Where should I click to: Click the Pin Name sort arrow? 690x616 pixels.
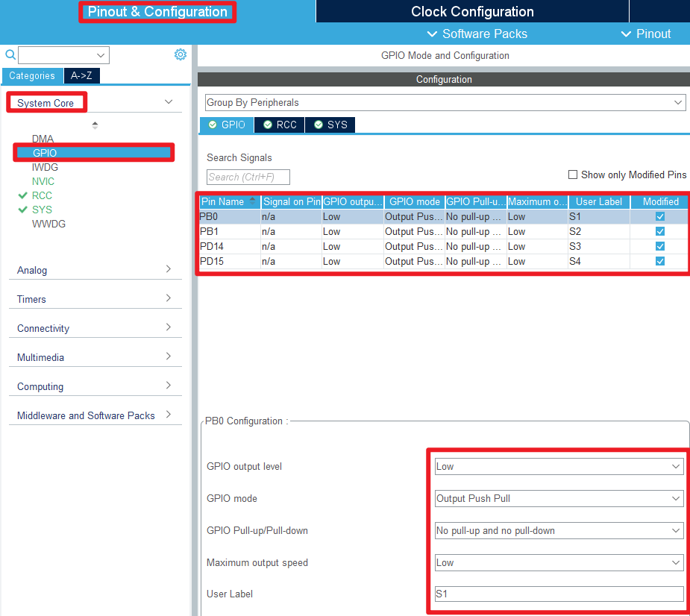pyautogui.click(x=252, y=201)
